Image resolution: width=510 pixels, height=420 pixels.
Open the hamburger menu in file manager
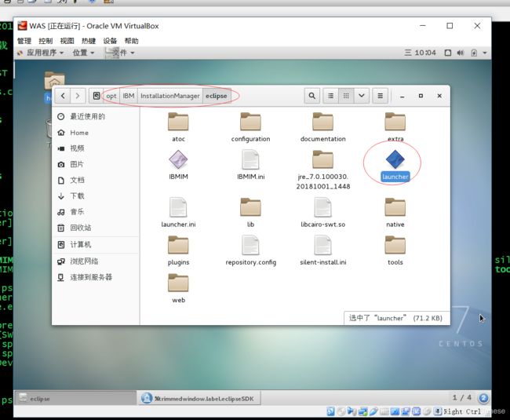pyautogui.click(x=380, y=96)
